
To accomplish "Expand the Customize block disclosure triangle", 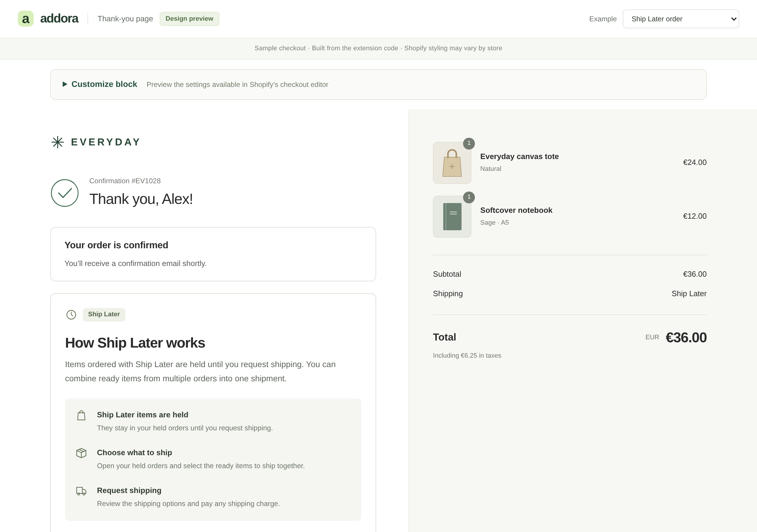I will (x=65, y=85).
